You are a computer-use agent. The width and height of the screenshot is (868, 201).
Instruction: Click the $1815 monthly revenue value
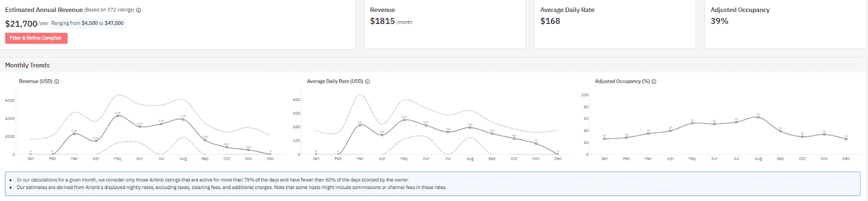click(382, 21)
